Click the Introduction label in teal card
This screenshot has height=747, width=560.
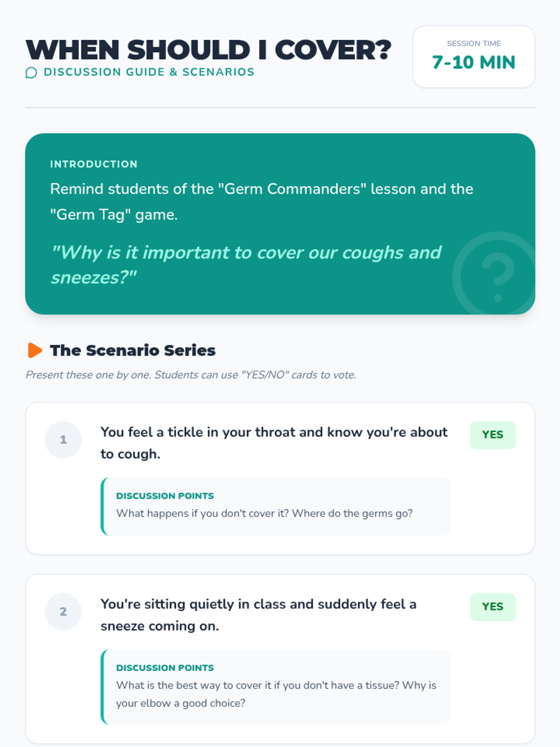click(94, 164)
